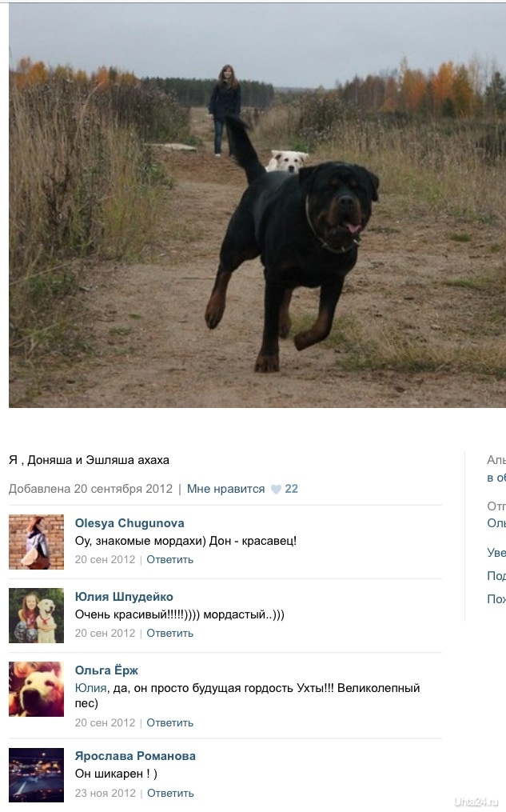The image size is (506, 812).
Task: Click the heart like icon
Action: [x=277, y=490]
